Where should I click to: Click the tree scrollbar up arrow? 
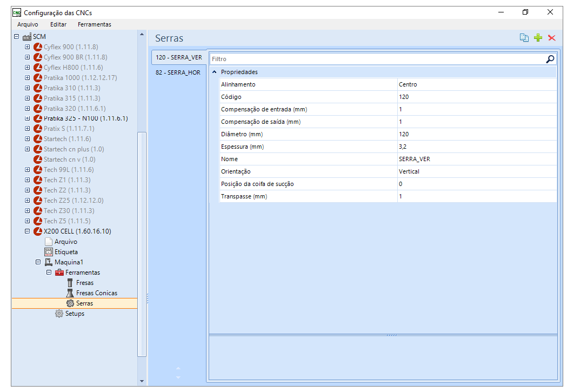click(x=142, y=35)
